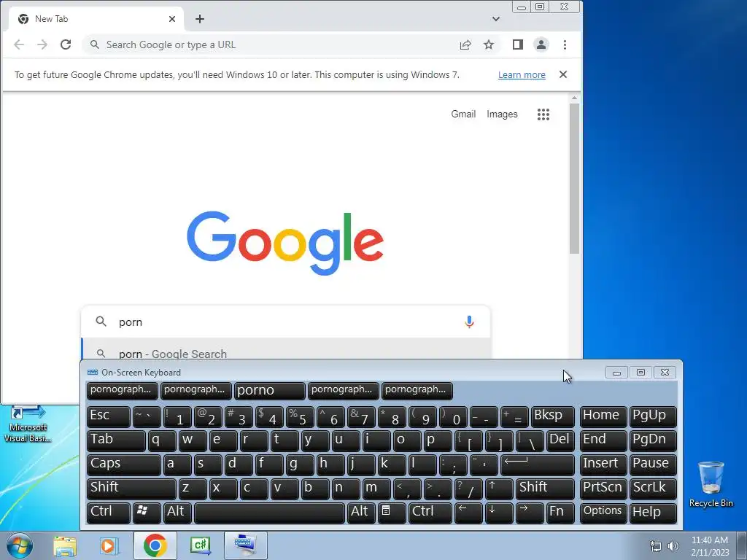The height and width of the screenshot is (560, 747).
Task: Toggle the Fn key
Action: point(561,513)
